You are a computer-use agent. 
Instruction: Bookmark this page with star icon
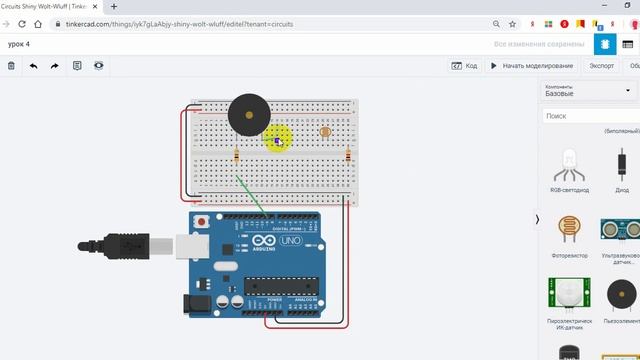point(513,24)
